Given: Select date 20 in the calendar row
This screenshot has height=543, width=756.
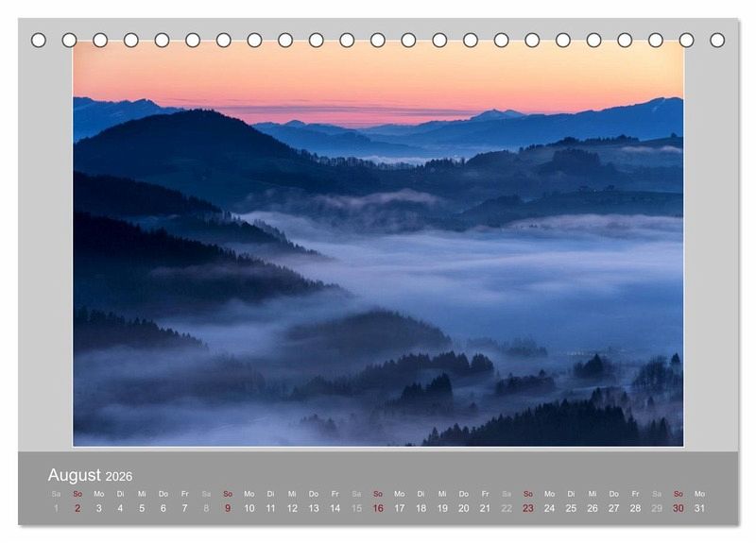Looking at the screenshot, I should pos(464,508).
